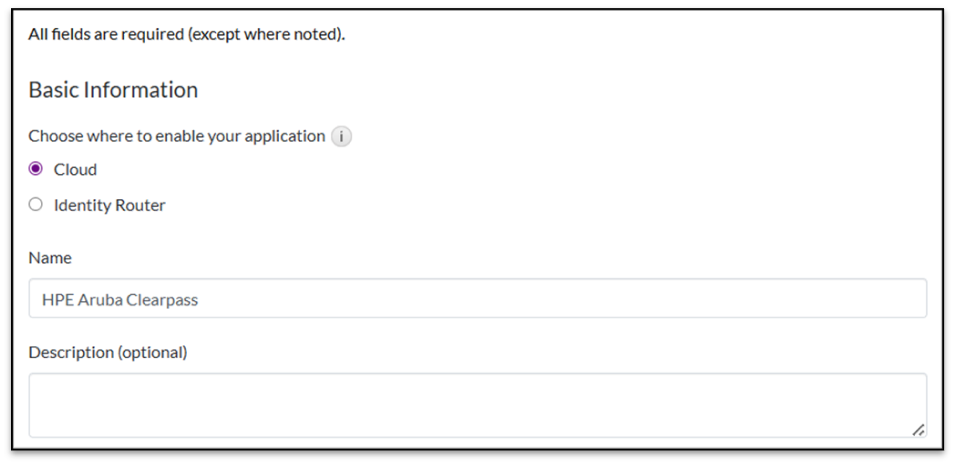Image resolution: width=955 pixels, height=465 pixels.
Task: Click the info icon beside application location
Action: click(x=342, y=136)
